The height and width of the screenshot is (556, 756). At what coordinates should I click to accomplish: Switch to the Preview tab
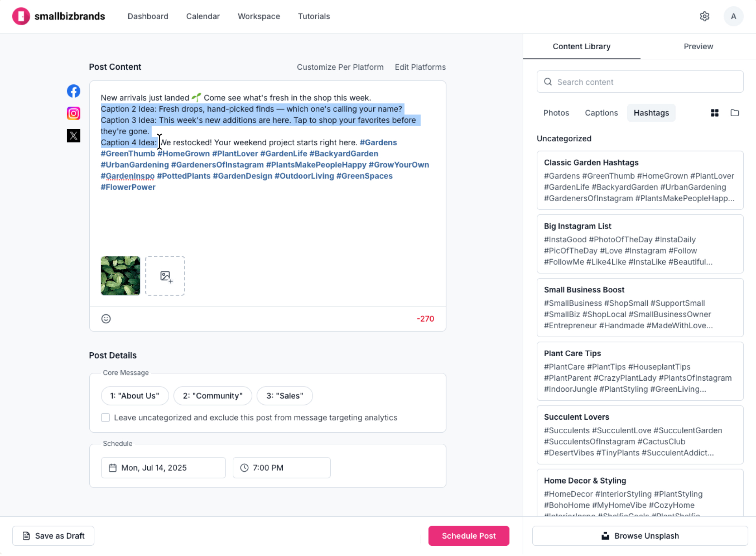tap(698, 46)
